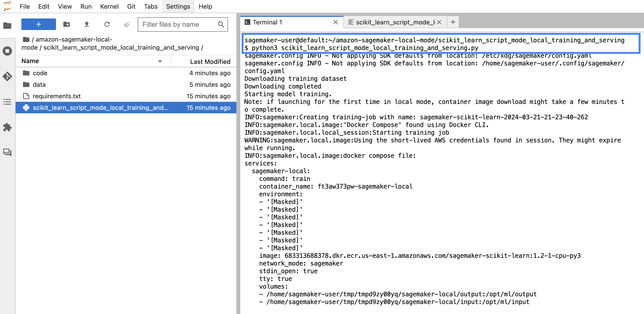Open the Git sidebar panel
Image resolution: width=644 pixels, height=314 pixels.
click(x=7, y=77)
